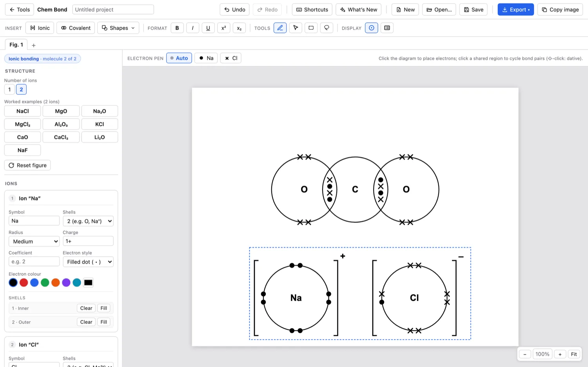Choose the rectangle marquee select tool
Viewport: 588px width, 367px height.
(x=311, y=28)
